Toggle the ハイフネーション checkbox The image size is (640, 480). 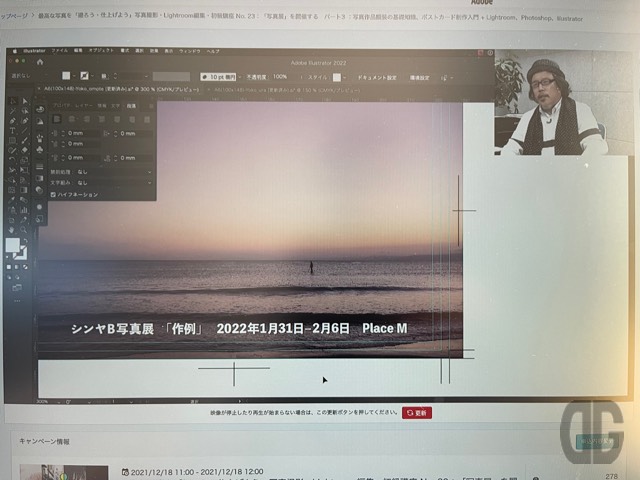pyautogui.click(x=53, y=195)
